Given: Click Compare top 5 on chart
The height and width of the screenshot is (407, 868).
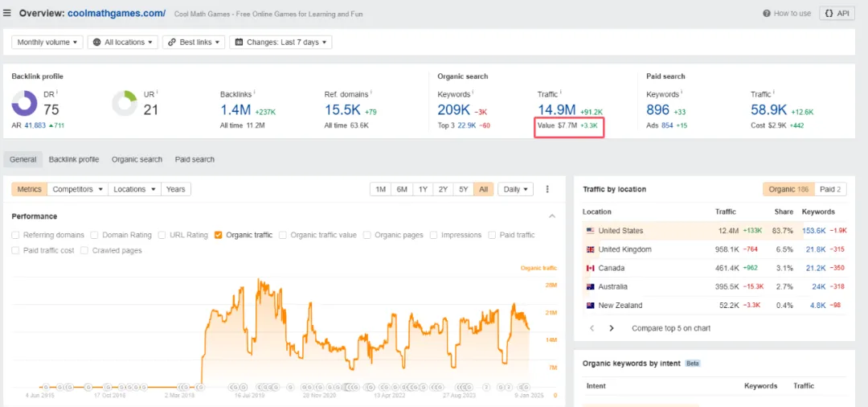Looking at the screenshot, I should (x=671, y=328).
